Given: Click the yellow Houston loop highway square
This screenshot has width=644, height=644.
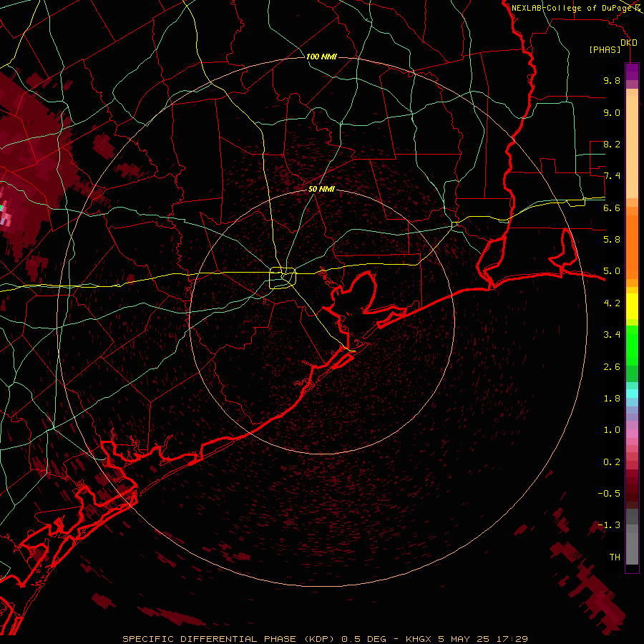Looking at the screenshot, I should pos(283,278).
